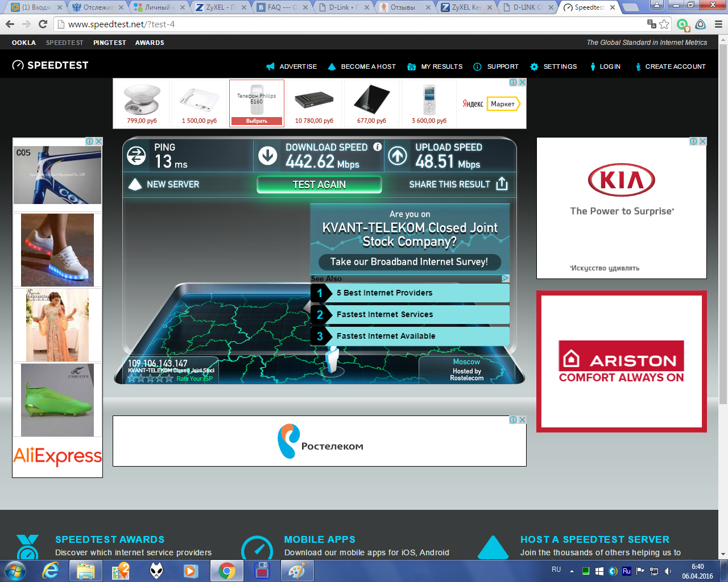Open Host a Speedtest Server link
728x582 pixels.
[595, 539]
